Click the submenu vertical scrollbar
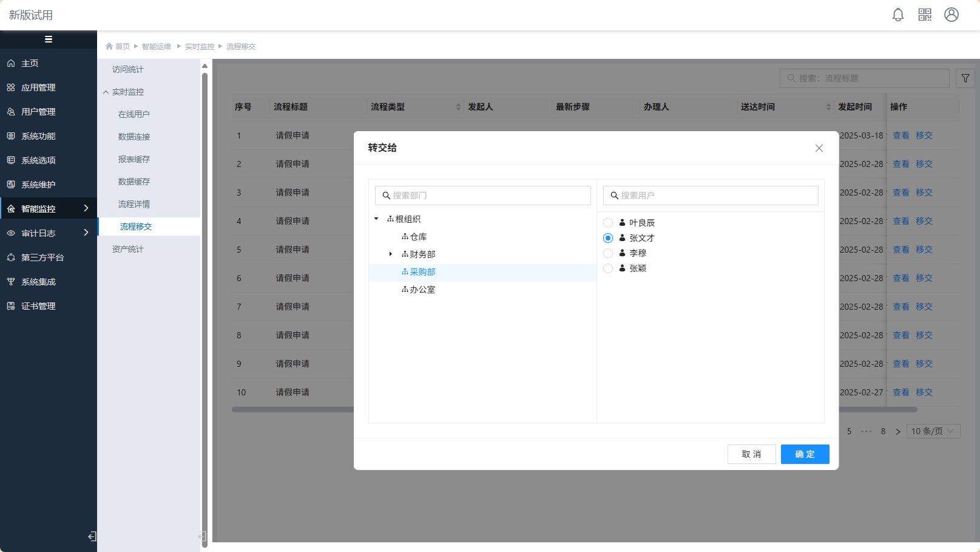 tap(204, 304)
